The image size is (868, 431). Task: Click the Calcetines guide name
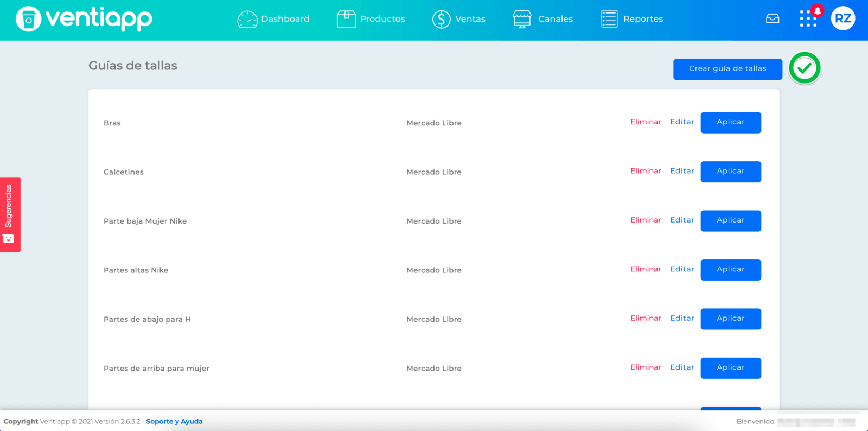coord(124,172)
